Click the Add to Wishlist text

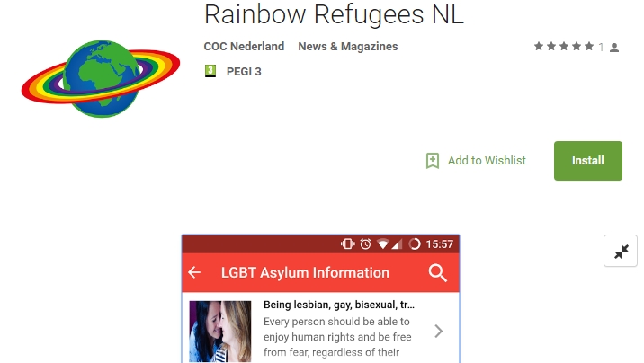click(x=487, y=160)
